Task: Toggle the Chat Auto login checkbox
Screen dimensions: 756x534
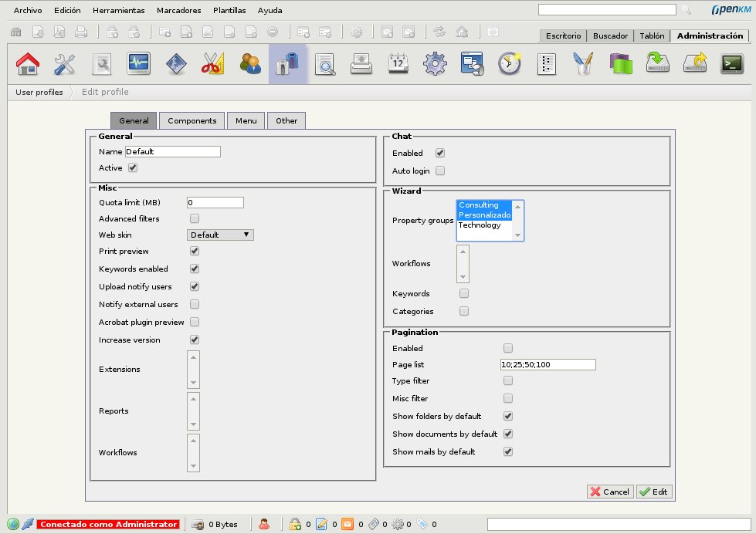Action: (440, 171)
